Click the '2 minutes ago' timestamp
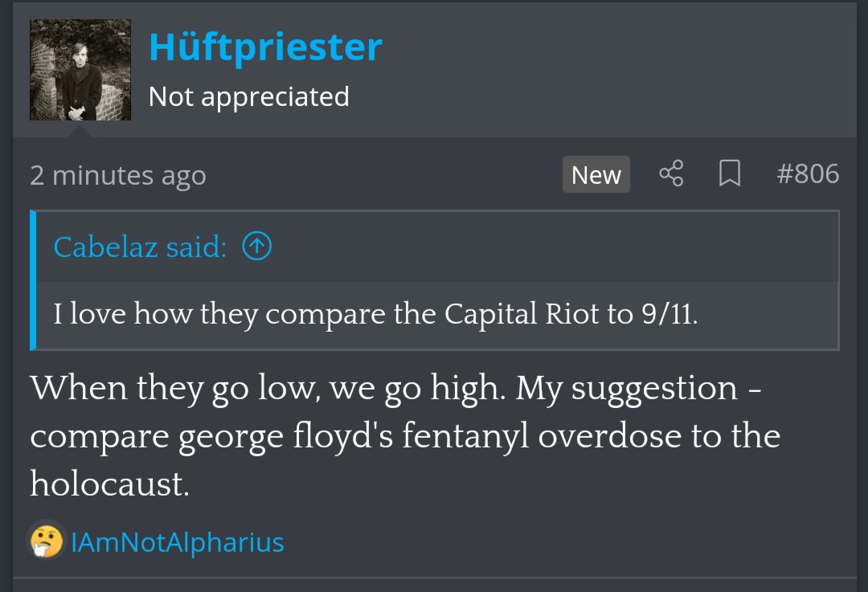 coord(118,175)
